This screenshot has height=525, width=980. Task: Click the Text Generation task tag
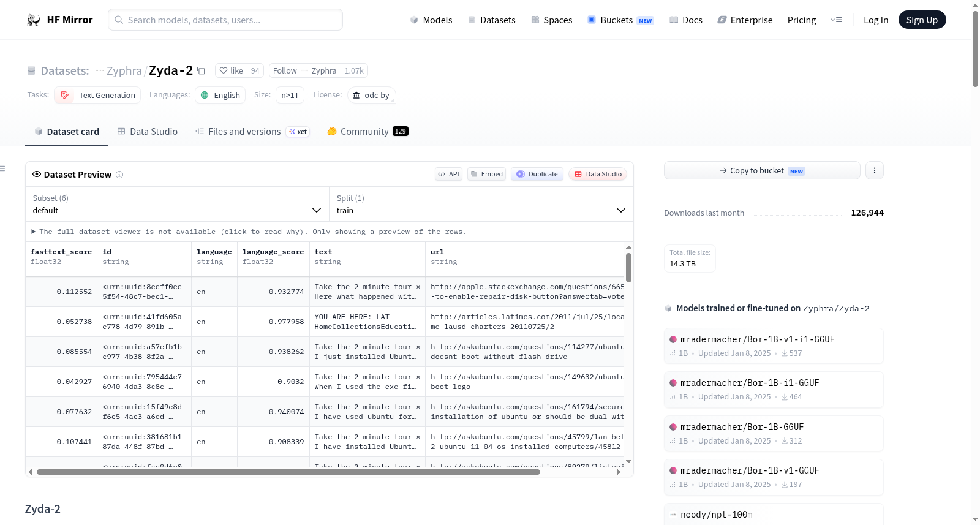pyautogui.click(x=97, y=95)
